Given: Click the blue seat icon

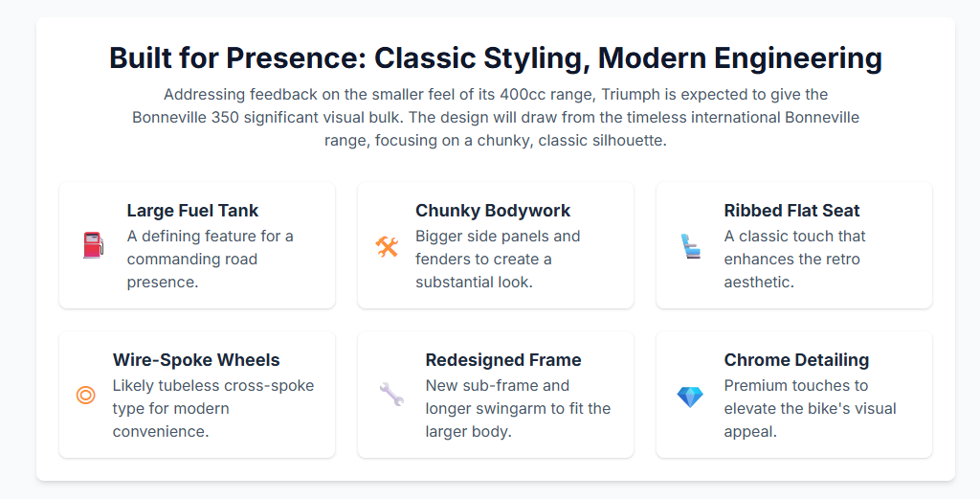Looking at the screenshot, I should [691, 246].
